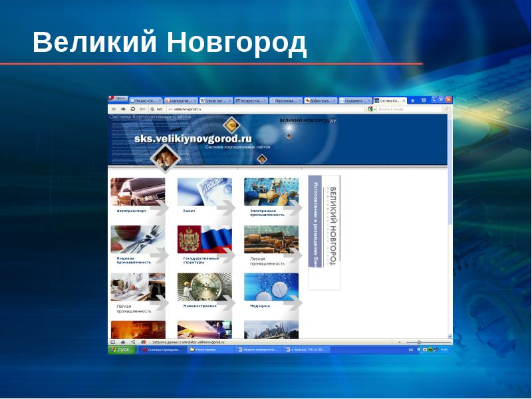Screen dimensions: 532x399
Task: Click the "Медицина" pills thumbnail image
Action: (271, 287)
